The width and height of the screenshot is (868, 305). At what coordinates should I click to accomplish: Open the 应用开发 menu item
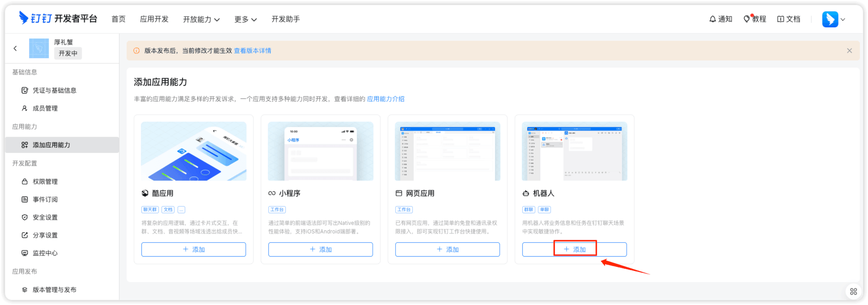coord(154,19)
